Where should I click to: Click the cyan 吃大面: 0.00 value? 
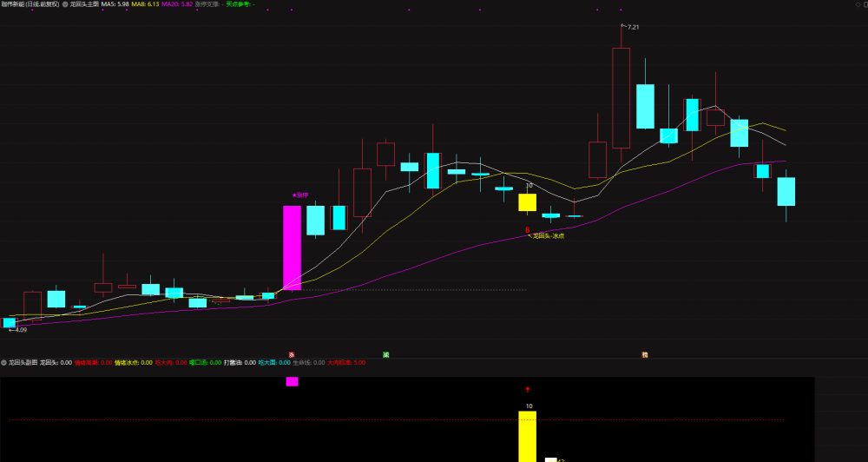pos(274,362)
